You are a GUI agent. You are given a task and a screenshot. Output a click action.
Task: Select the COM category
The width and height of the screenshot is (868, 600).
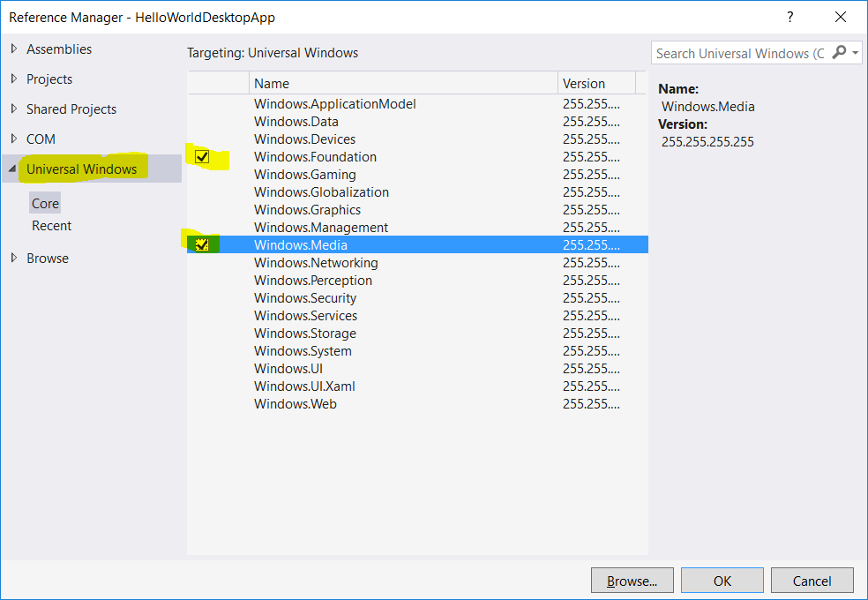pos(41,139)
